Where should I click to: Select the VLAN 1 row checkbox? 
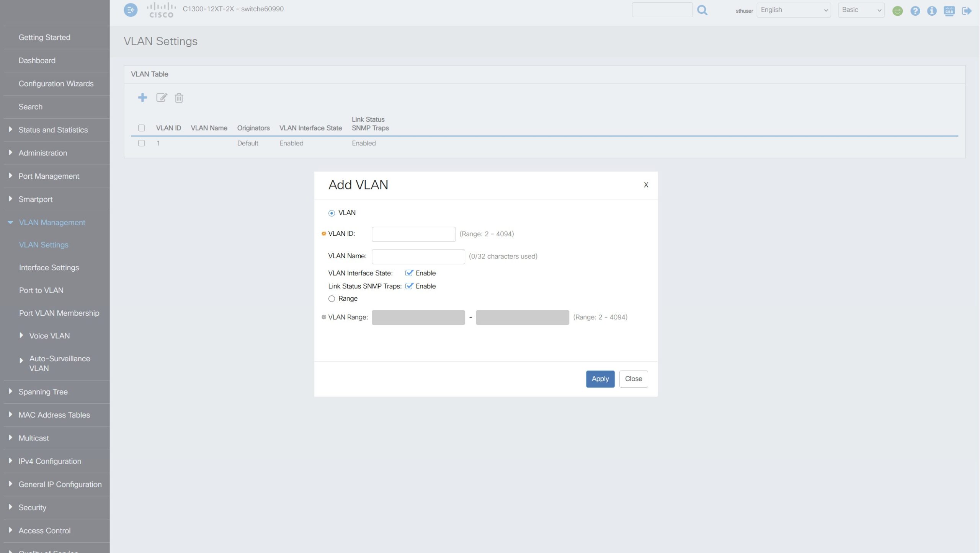pyautogui.click(x=142, y=143)
